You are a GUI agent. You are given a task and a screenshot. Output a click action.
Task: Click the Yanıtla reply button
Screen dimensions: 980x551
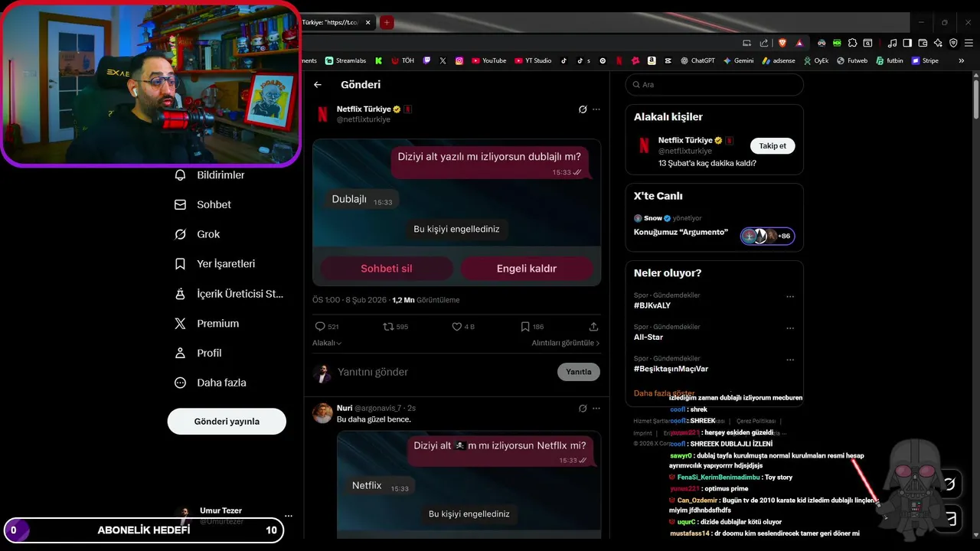tap(579, 372)
